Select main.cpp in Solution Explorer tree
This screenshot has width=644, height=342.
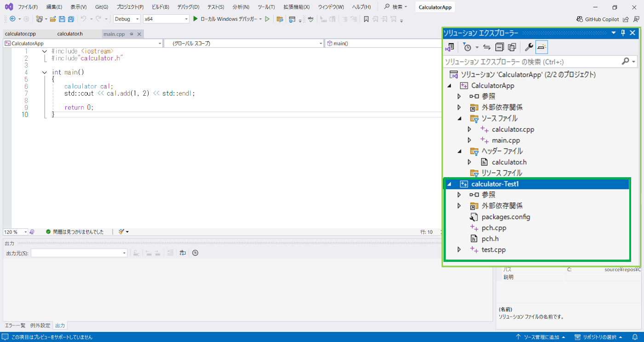[506, 140]
